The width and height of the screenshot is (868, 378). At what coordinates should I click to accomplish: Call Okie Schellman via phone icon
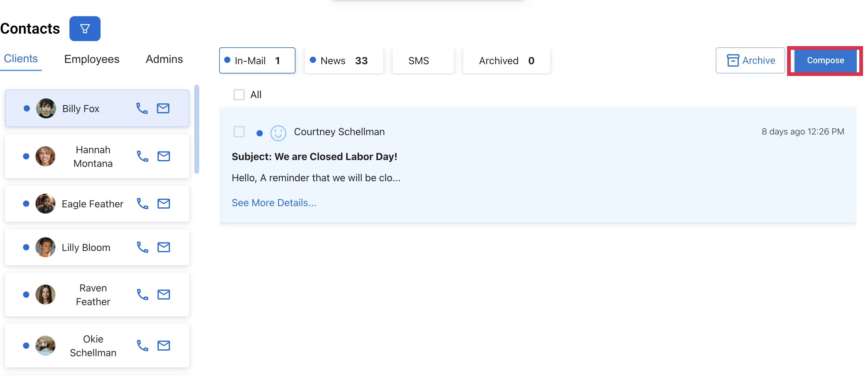pos(143,346)
